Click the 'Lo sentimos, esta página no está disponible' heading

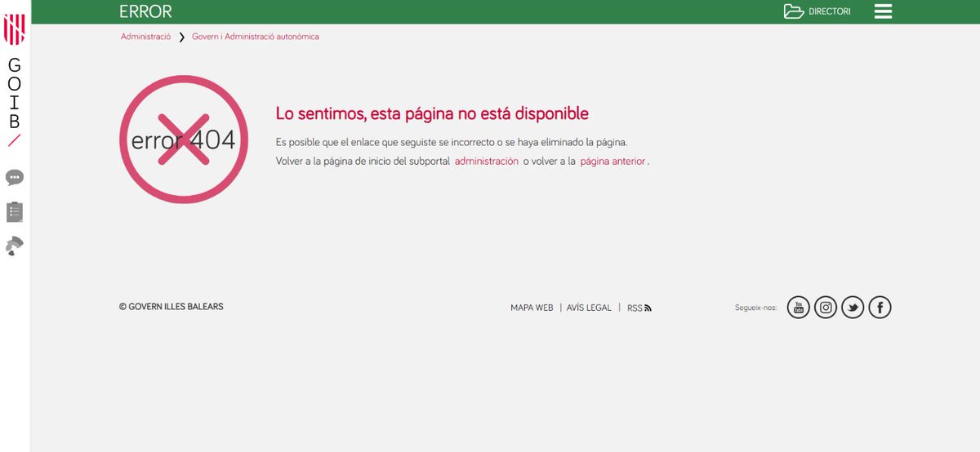click(432, 113)
